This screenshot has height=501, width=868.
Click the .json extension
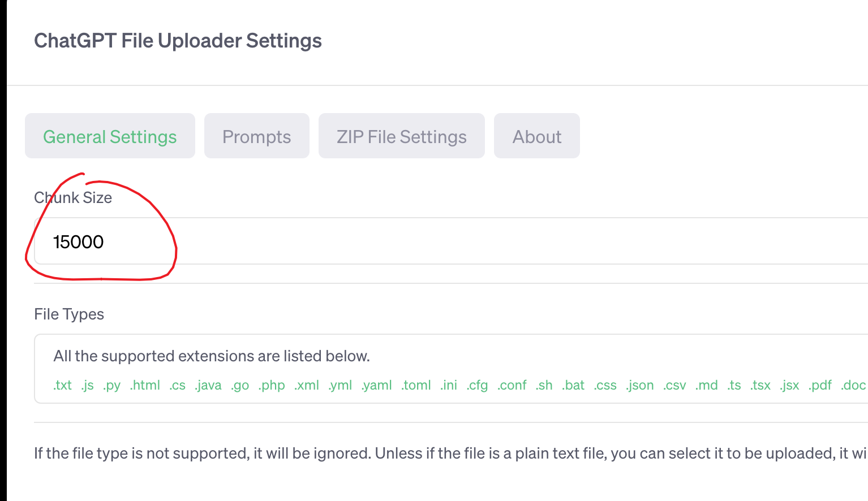(x=639, y=385)
